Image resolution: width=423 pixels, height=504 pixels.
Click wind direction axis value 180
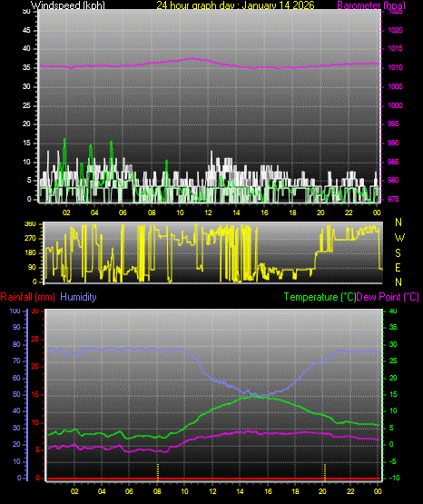(30, 253)
